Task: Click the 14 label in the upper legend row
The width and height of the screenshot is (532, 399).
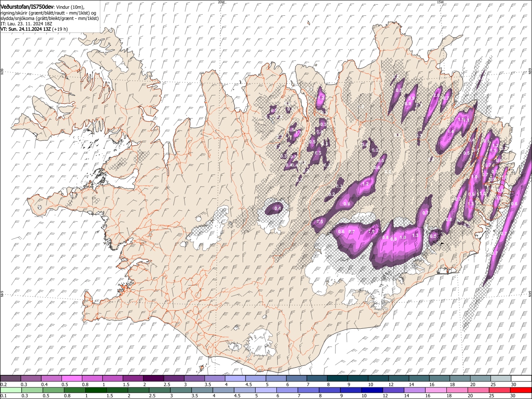Action: [x=411, y=384]
